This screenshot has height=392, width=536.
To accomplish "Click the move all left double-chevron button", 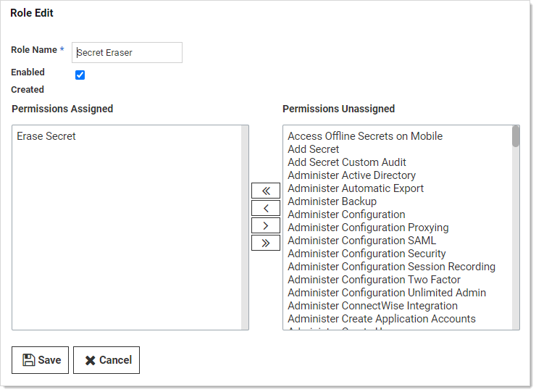I will pyautogui.click(x=265, y=191).
